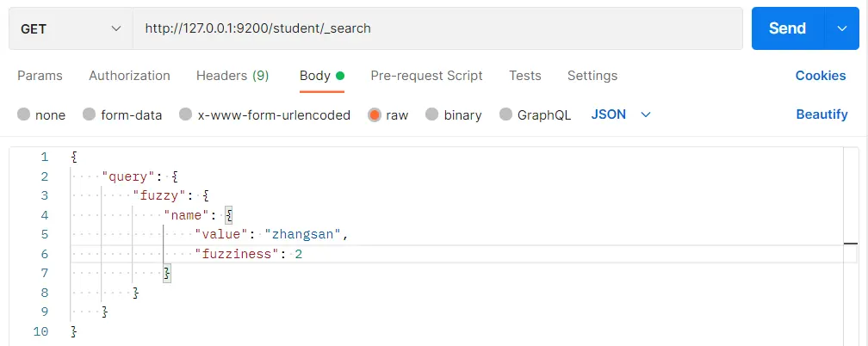Switch to the Headers (9) tab
This screenshot has height=346, width=868.
click(232, 76)
